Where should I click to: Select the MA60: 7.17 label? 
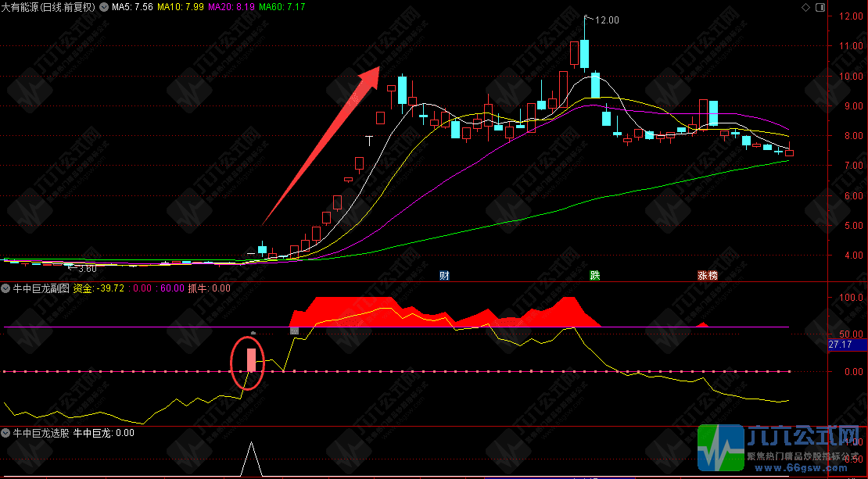tap(282, 7)
